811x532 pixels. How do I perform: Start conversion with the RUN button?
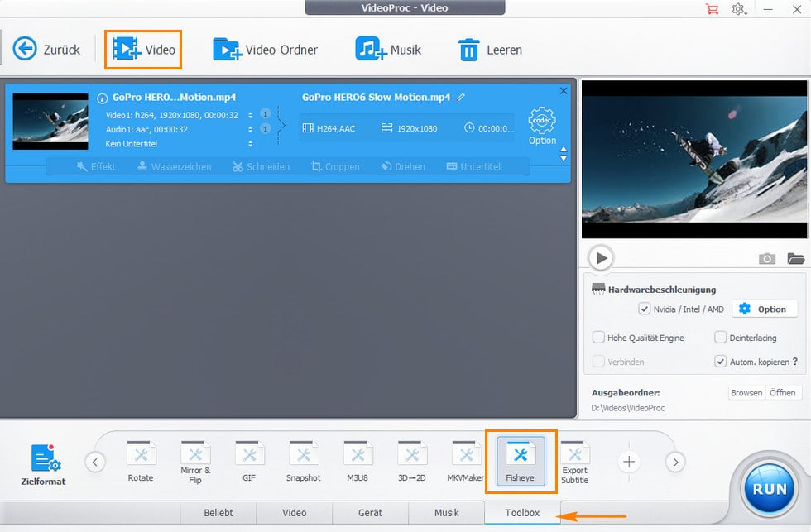coord(769,489)
